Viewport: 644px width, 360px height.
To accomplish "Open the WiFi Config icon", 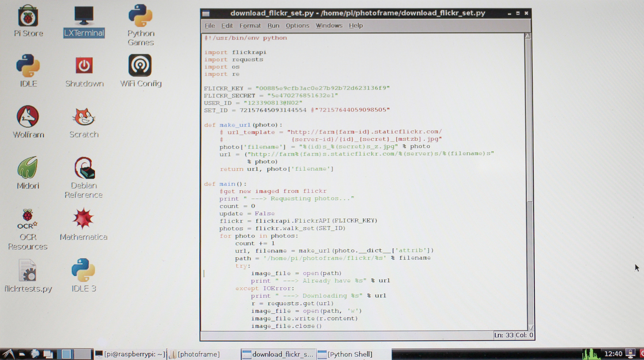I will [140, 66].
